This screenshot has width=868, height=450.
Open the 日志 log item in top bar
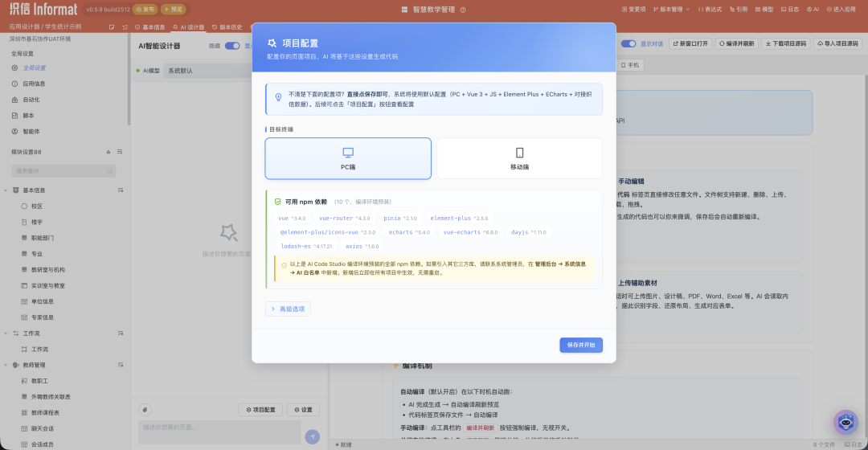[x=790, y=10]
